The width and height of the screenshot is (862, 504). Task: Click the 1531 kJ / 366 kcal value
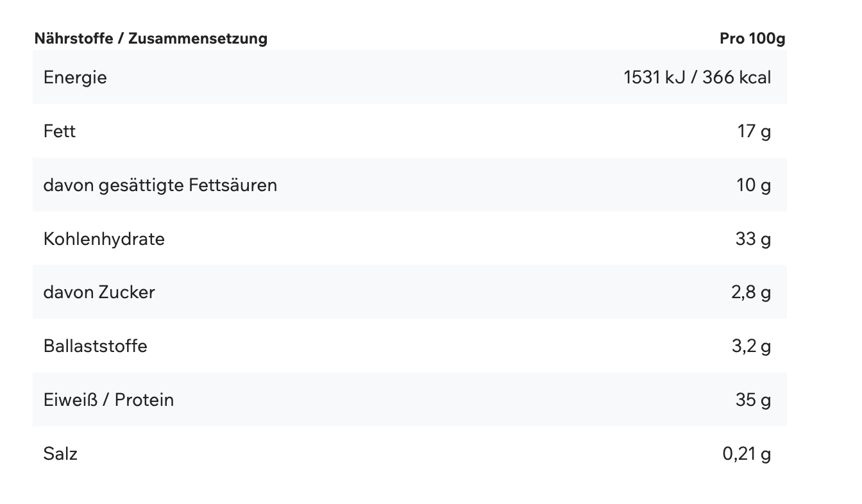coord(697,78)
